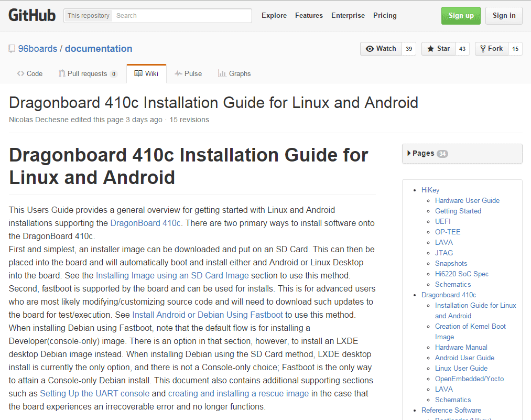Click the Watch eye icon

tap(370, 49)
